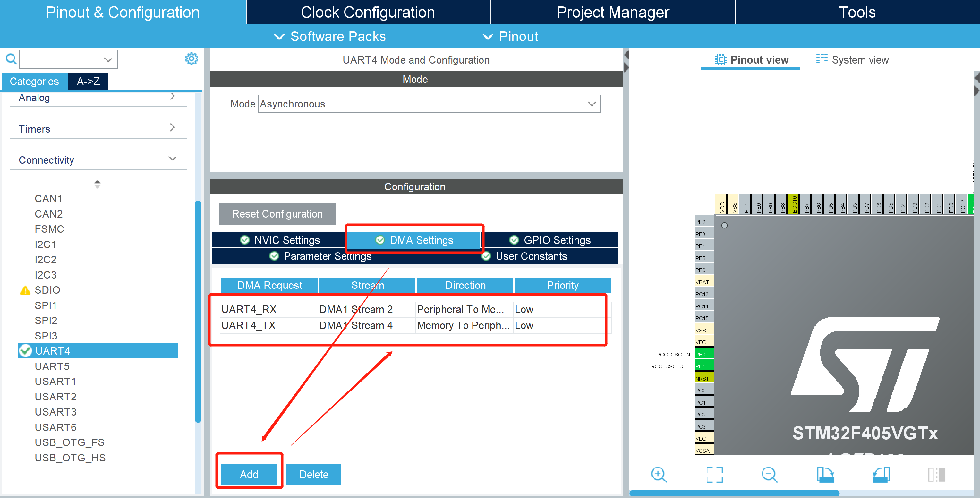Click zoom out icon in pinout view
This screenshot has width=980, height=498.
pos(769,474)
